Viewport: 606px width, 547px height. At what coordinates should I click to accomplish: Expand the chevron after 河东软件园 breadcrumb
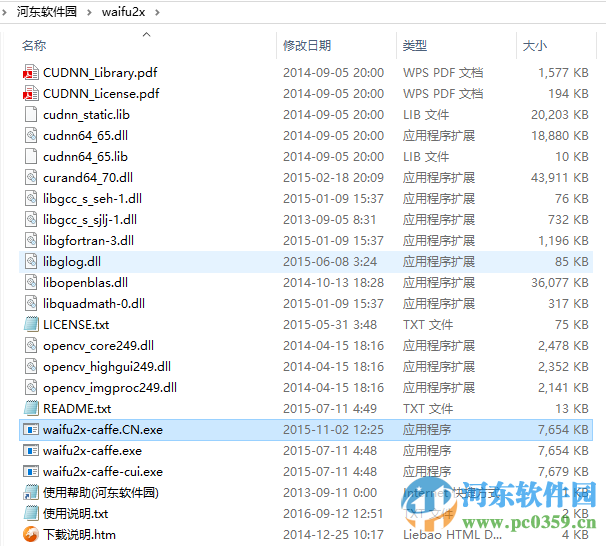pyautogui.click(x=89, y=12)
